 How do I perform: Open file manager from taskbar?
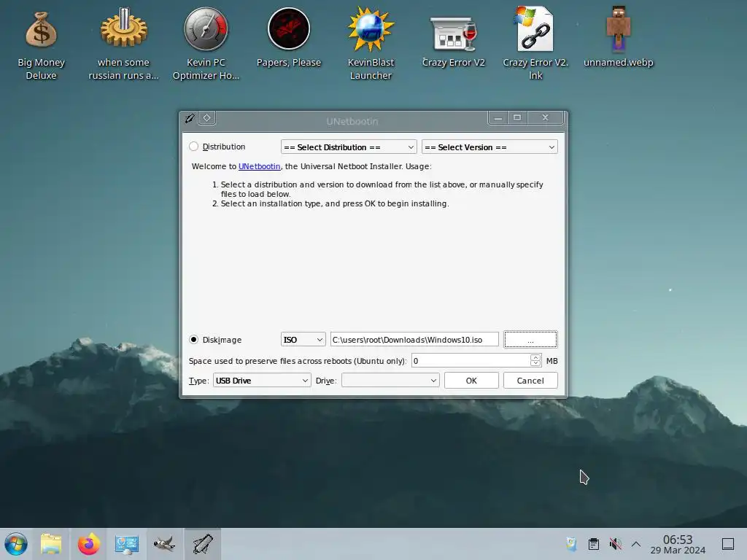coord(51,544)
